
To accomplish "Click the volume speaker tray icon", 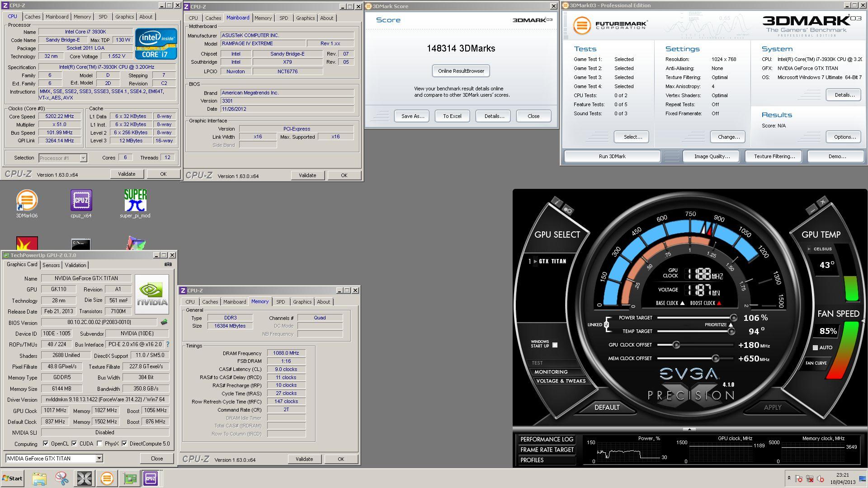I will tap(821, 479).
